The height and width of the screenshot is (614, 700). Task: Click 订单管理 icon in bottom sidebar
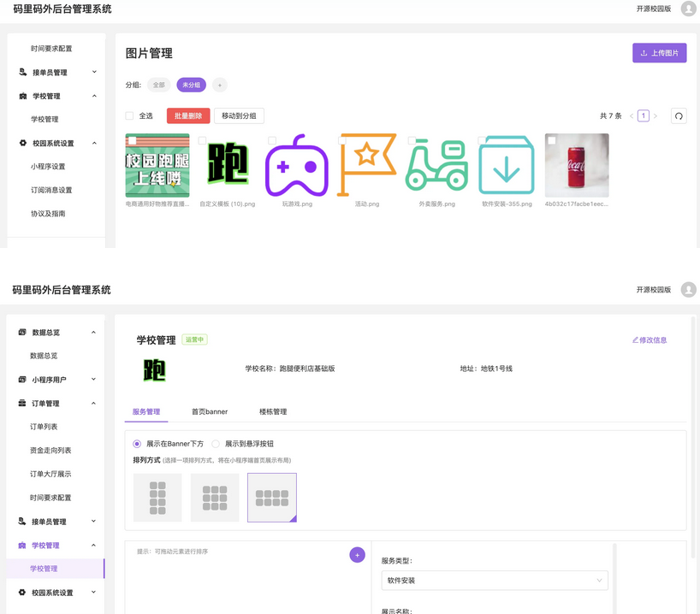[x=22, y=403]
